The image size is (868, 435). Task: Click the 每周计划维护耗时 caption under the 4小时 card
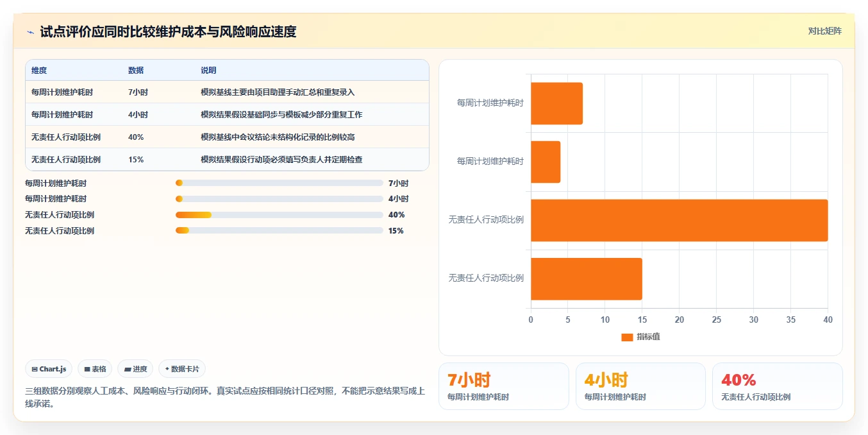(615, 397)
